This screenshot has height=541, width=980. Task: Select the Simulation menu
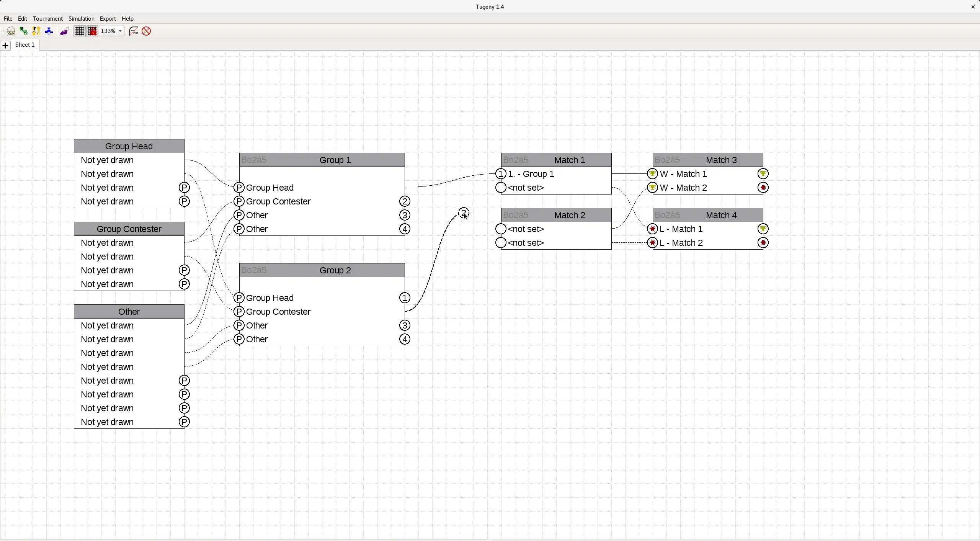[81, 18]
